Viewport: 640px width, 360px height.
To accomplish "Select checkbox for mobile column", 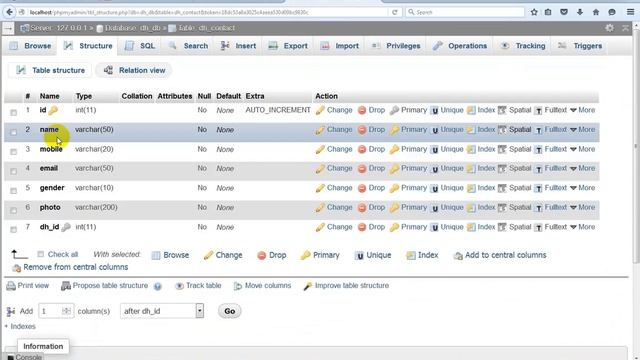I will 13,151.
